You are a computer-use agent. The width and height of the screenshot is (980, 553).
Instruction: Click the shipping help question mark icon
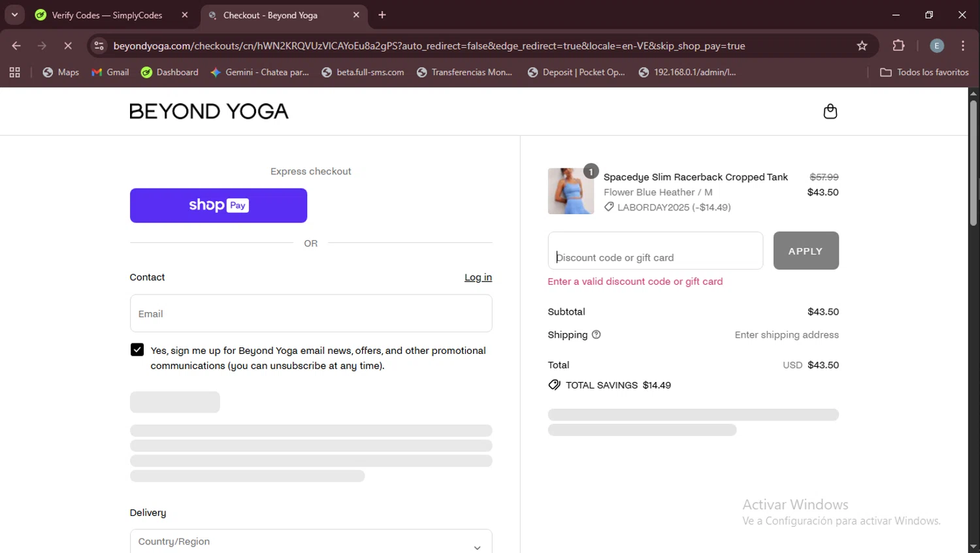596,335
